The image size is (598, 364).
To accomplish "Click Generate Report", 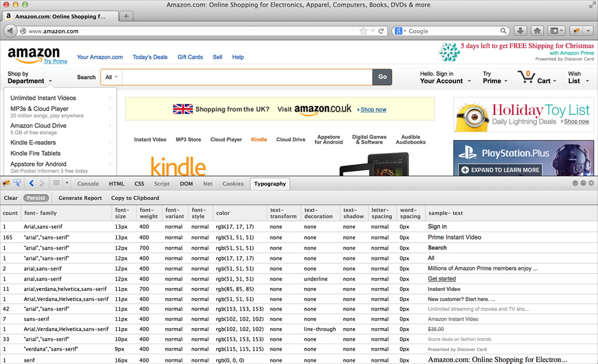I will click(80, 198).
